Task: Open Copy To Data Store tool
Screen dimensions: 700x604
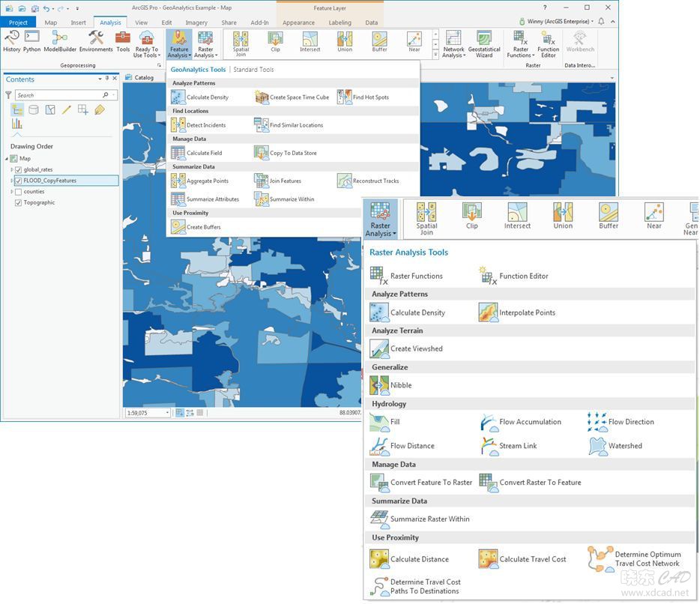Action: pyautogui.click(x=286, y=153)
